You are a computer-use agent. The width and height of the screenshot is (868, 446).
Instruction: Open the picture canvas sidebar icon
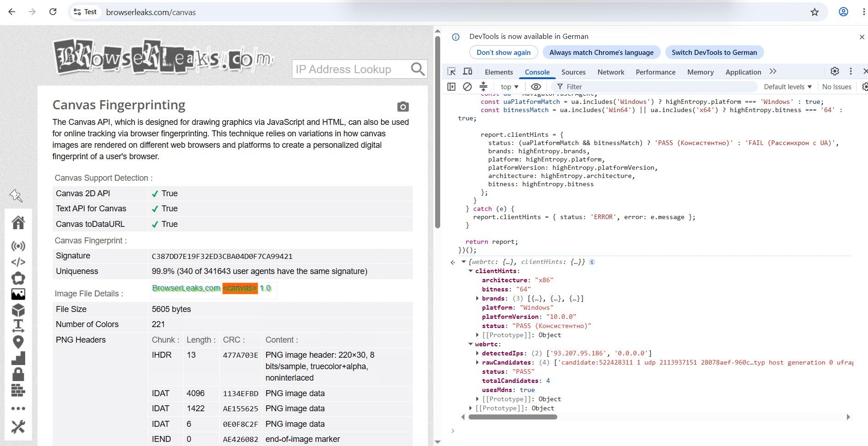tap(18, 294)
